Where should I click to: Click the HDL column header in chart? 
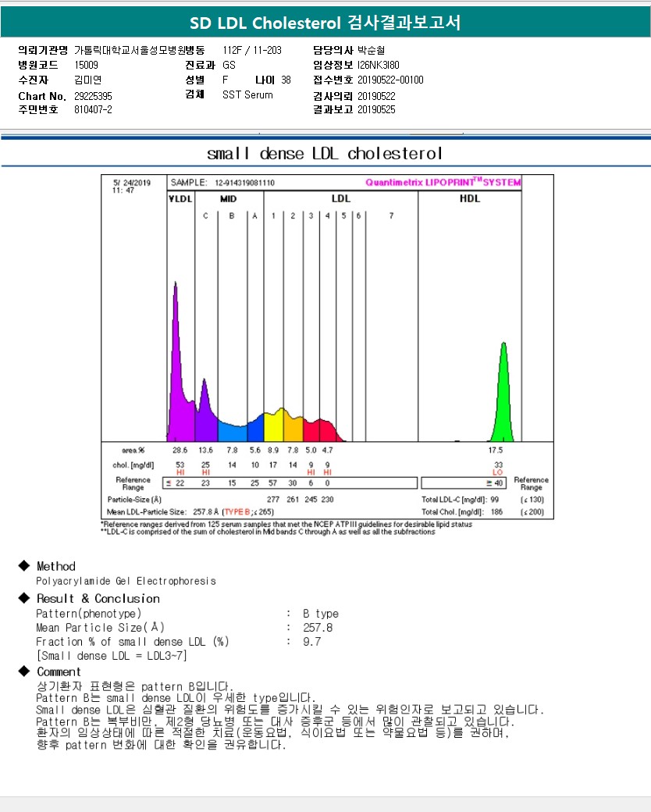pyautogui.click(x=469, y=198)
